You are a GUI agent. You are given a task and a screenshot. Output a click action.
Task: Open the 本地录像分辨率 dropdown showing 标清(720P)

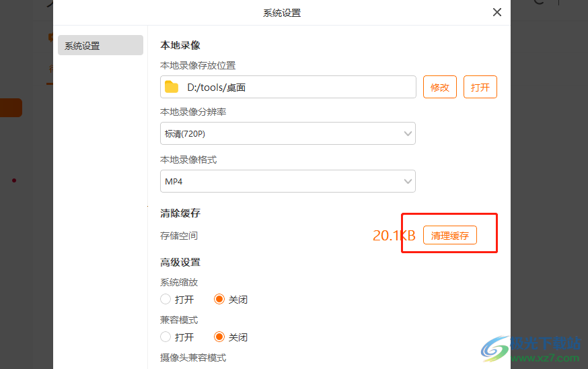(288, 133)
